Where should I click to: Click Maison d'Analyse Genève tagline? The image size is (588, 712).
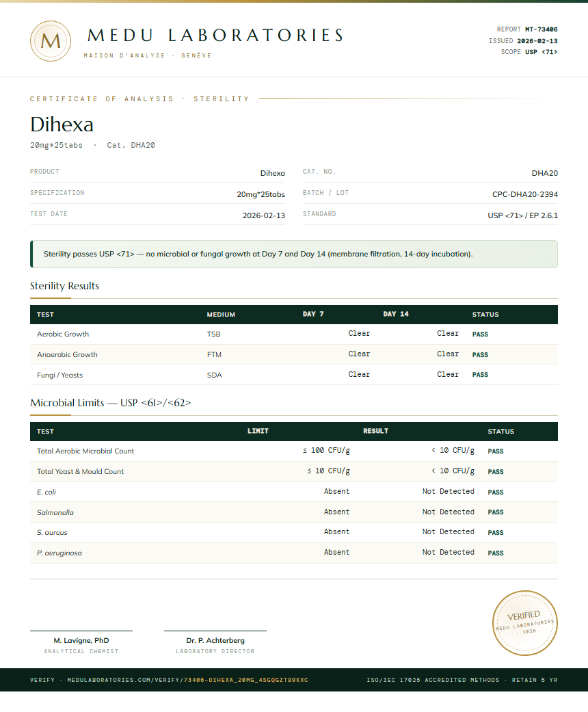[x=148, y=55]
